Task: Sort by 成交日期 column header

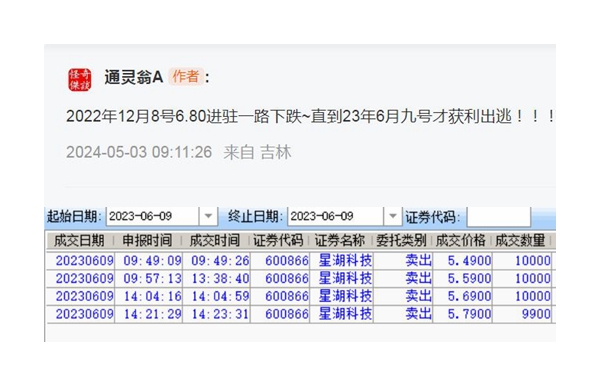Action: pos(79,240)
